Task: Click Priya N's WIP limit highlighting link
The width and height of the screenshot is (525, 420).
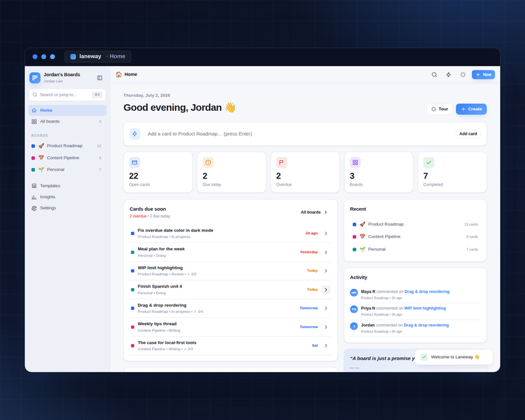Action: pyautogui.click(x=425, y=308)
